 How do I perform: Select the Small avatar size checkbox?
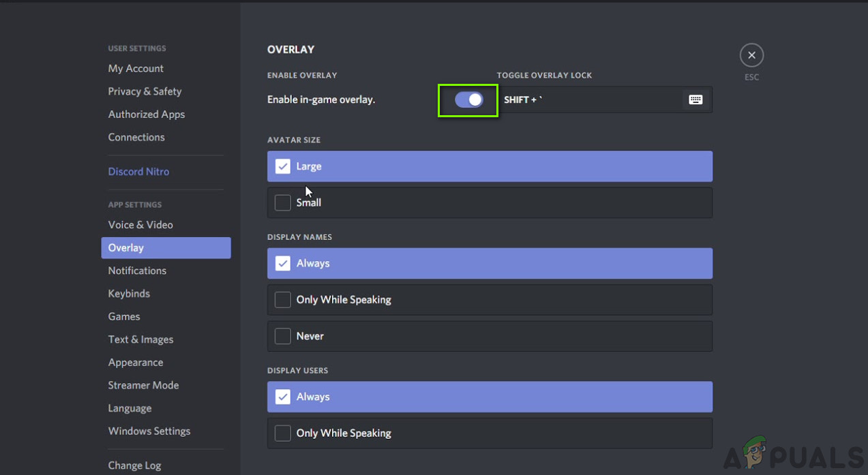tap(283, 202)
